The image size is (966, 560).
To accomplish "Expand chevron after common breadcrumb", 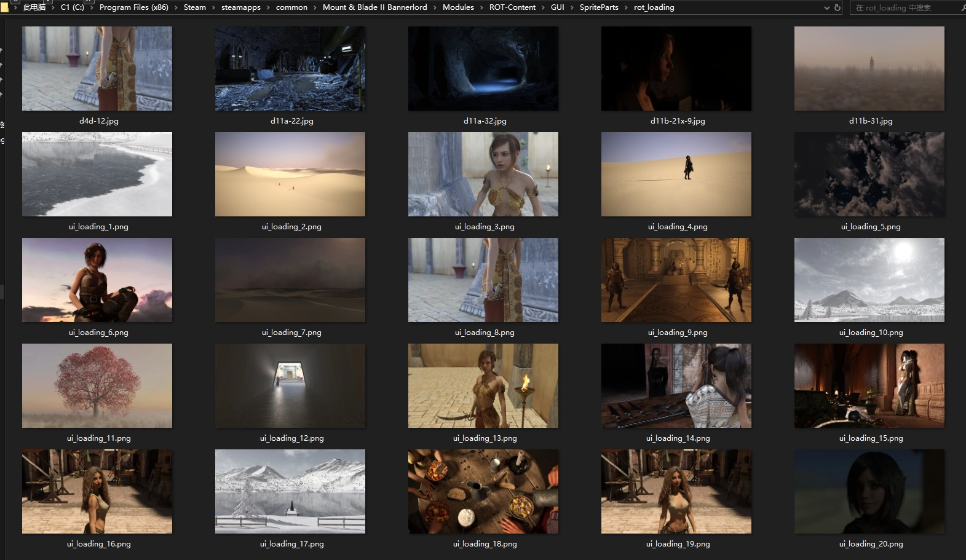I will (315, 7).
